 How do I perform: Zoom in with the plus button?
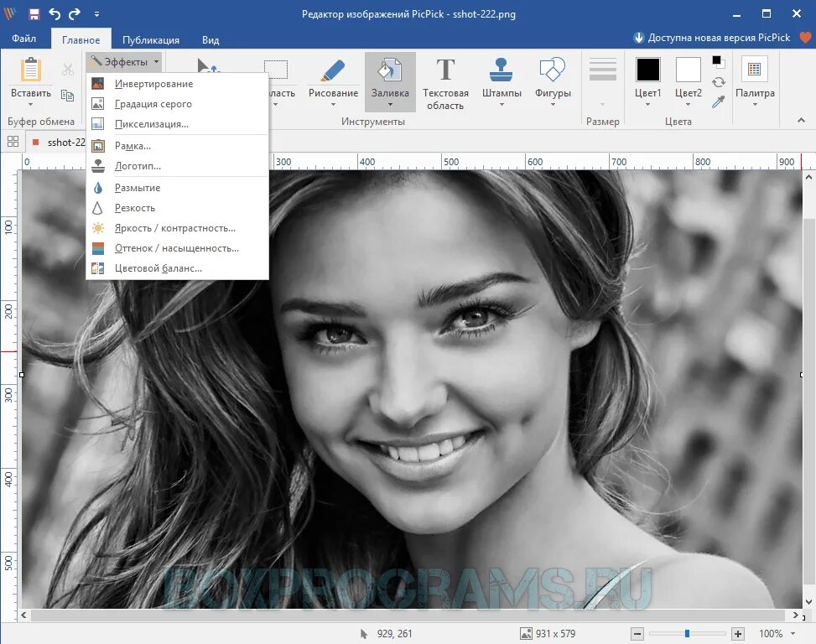tap(738, 634)
